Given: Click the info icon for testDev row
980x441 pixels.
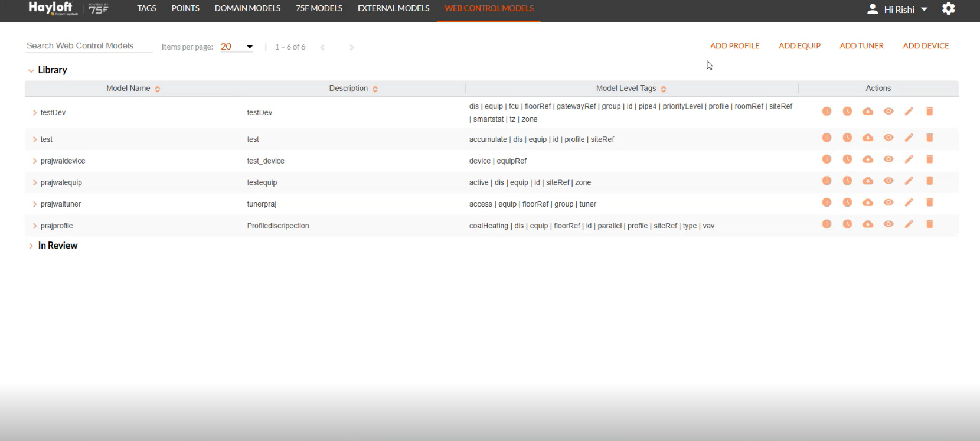Looking at the screenshot, I should tap(827, 111).
